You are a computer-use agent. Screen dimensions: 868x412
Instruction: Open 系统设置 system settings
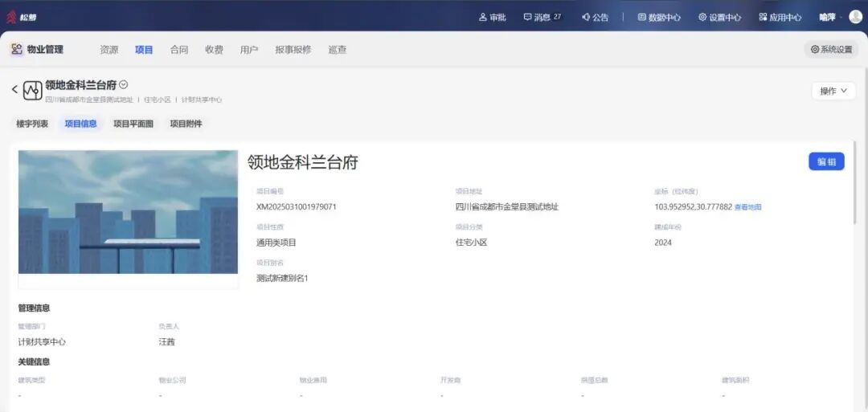pyautogui.click(x=832, y=49)
